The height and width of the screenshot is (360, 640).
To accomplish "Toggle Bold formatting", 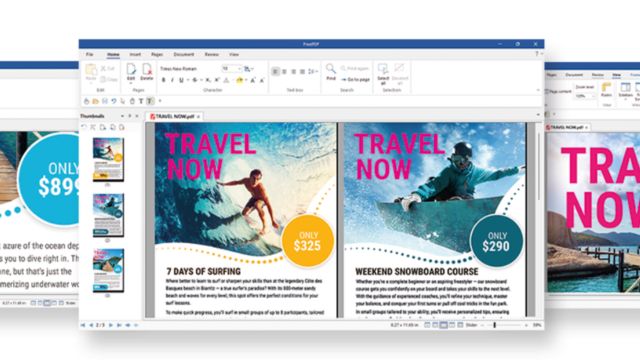I will click(x=164, y=80).
